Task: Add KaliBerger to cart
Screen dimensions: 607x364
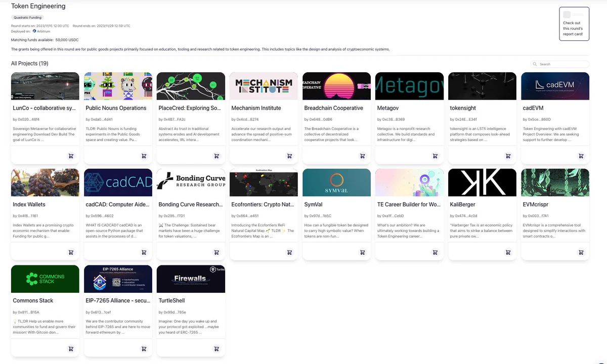Action: (x=508, y=252)
